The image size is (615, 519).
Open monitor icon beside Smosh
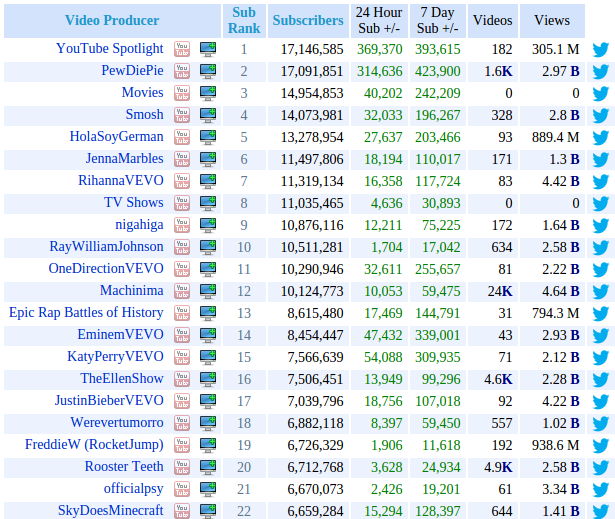208,115
